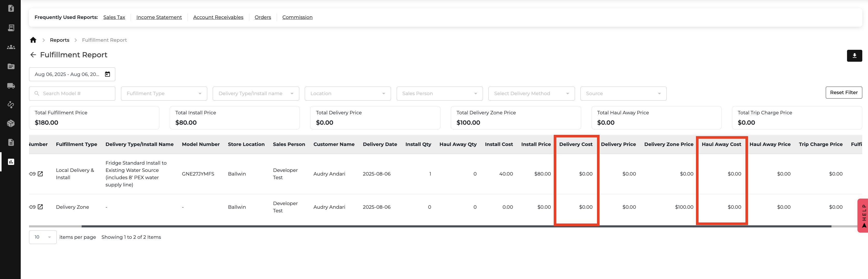Click the Fulfillment Type column header

(76, 144)
